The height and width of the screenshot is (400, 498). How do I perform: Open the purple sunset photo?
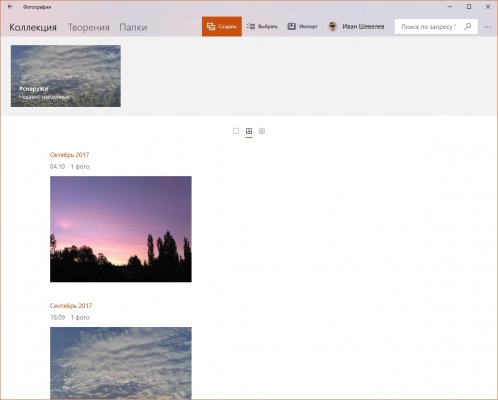click(x=121, y=229)
